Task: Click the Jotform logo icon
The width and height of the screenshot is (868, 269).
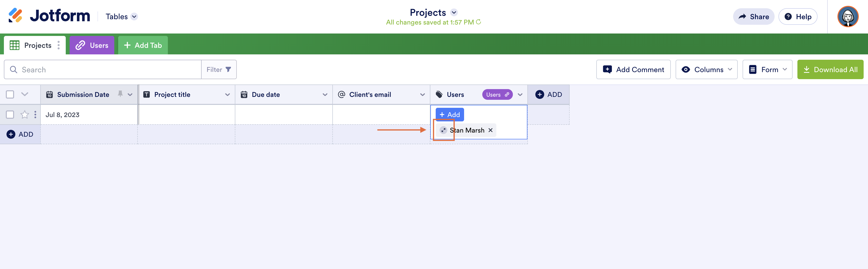Action: pos(16,16)
